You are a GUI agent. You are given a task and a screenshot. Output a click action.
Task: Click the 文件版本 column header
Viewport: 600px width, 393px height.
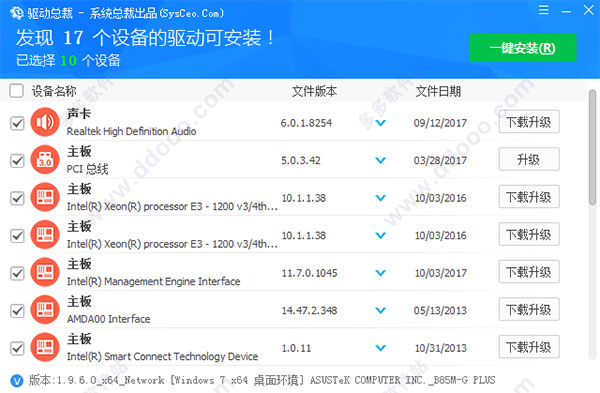point(315,91)
